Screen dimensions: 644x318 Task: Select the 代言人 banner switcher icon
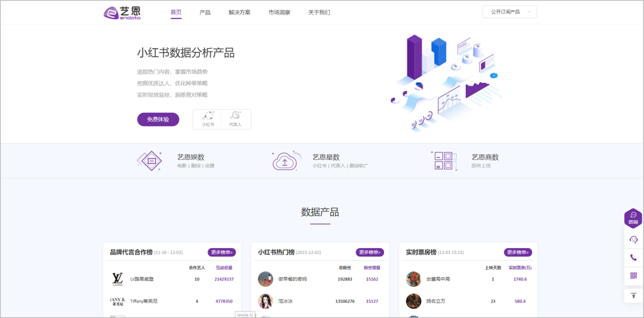click(236, 118)
